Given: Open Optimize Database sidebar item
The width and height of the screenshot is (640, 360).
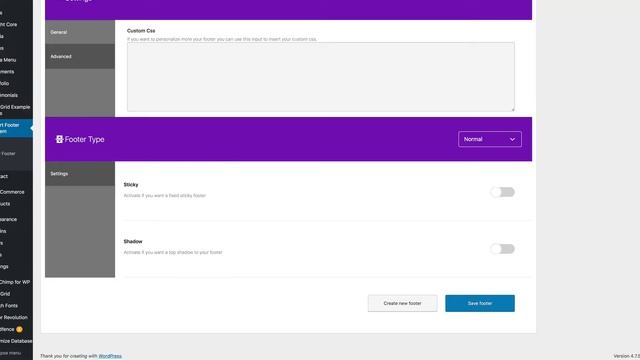Looking at the screenshot, I should tap(16, 341).
